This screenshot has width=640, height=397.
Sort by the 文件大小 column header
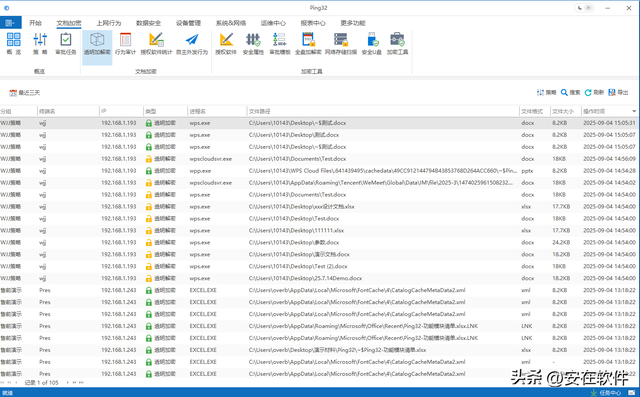[x=565, y=111]
